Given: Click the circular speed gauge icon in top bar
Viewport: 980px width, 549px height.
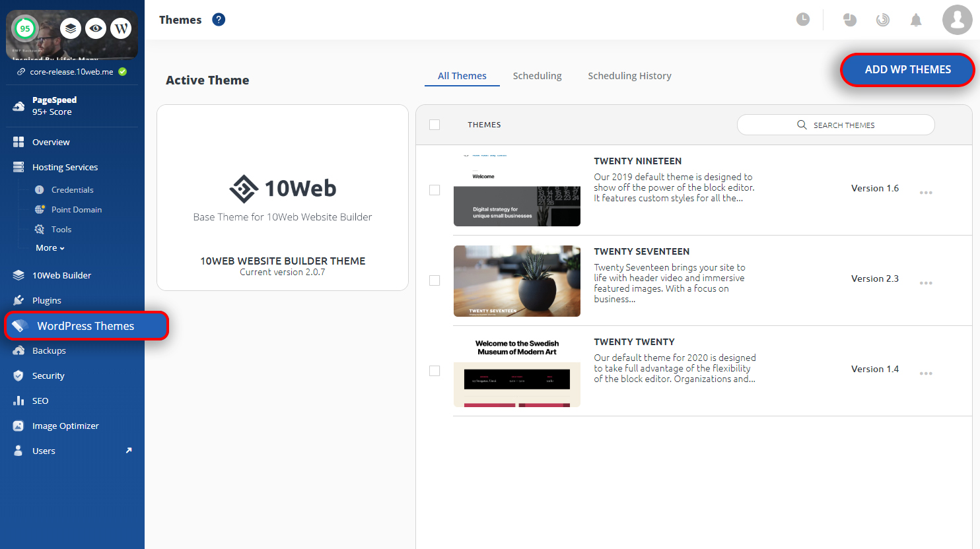Looking at the screenshot, I should (x=883, y=20).
